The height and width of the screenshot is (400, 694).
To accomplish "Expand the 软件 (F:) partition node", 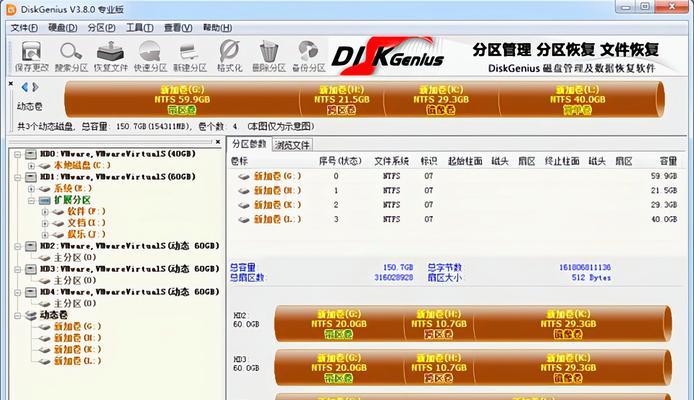I will pos(45,212).
